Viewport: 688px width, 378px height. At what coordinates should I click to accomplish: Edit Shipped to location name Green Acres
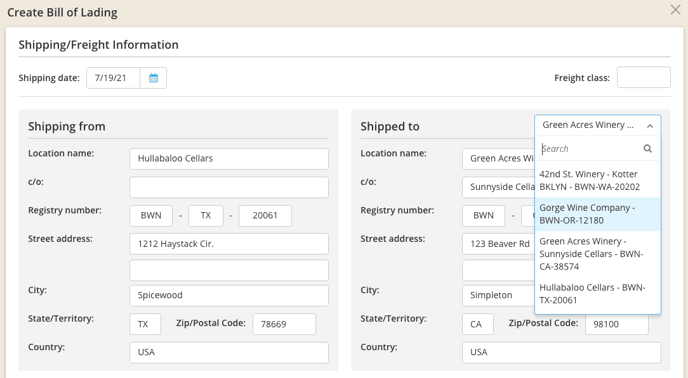click(x=498, y=158)
